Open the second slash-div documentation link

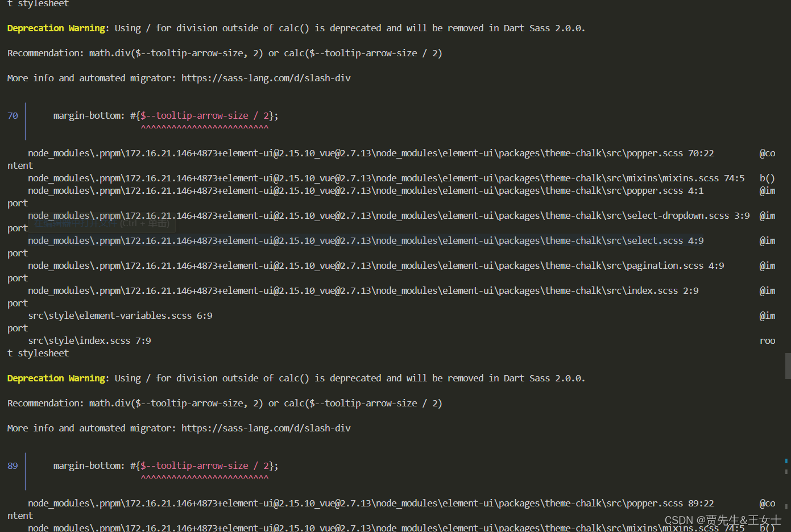tap(266, 428)
